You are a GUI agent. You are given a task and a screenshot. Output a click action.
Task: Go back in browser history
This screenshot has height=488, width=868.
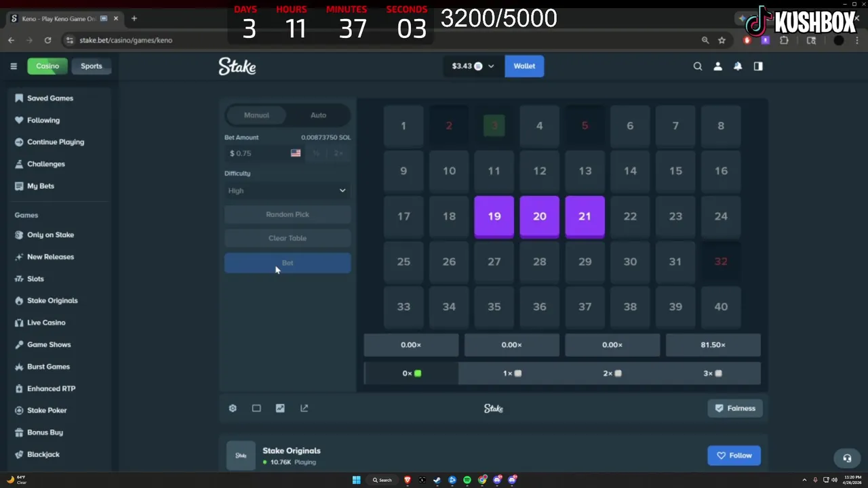tap(11, 40)
